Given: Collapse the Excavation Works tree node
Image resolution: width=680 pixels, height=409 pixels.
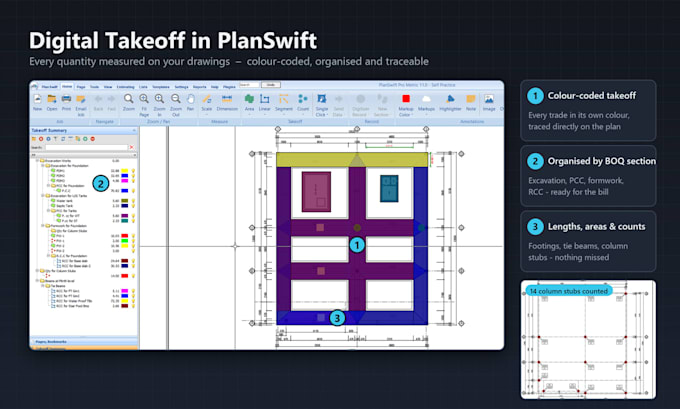Looking at the screenshot, I should (x=37, y=161).
